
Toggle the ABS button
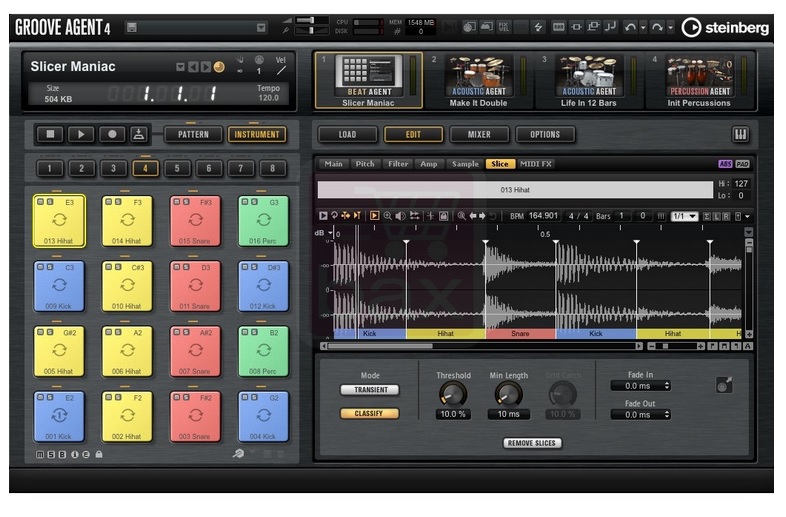725,164
